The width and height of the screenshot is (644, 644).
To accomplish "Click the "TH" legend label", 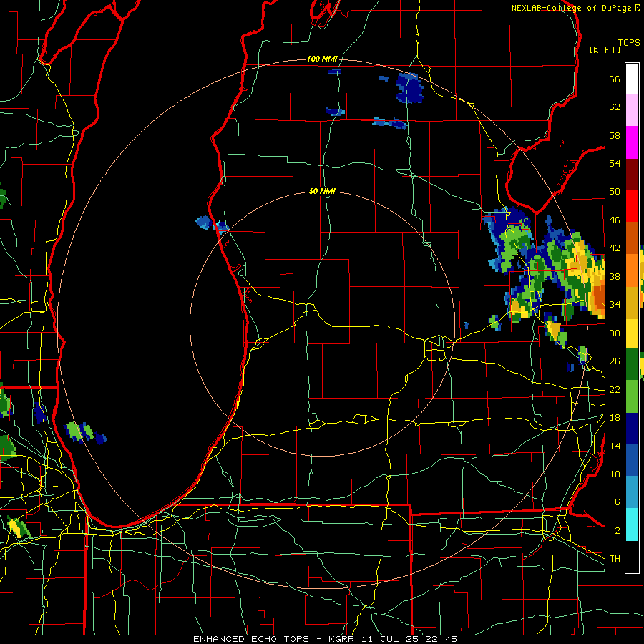I will click(x=615, y=559).
